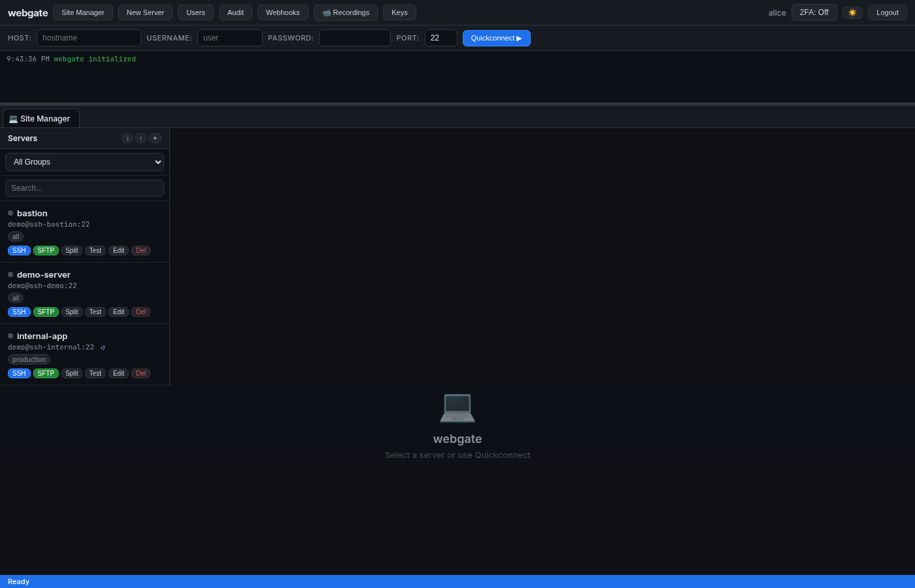
Task: Click the demo@ssh-bastion:22 address
Action: (49, 225)
